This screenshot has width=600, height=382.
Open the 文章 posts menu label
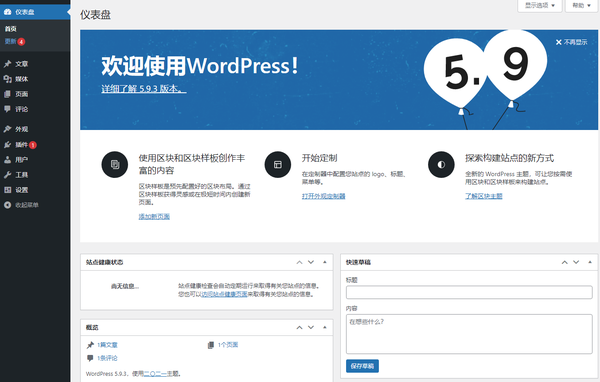click(x=21, y=64)
